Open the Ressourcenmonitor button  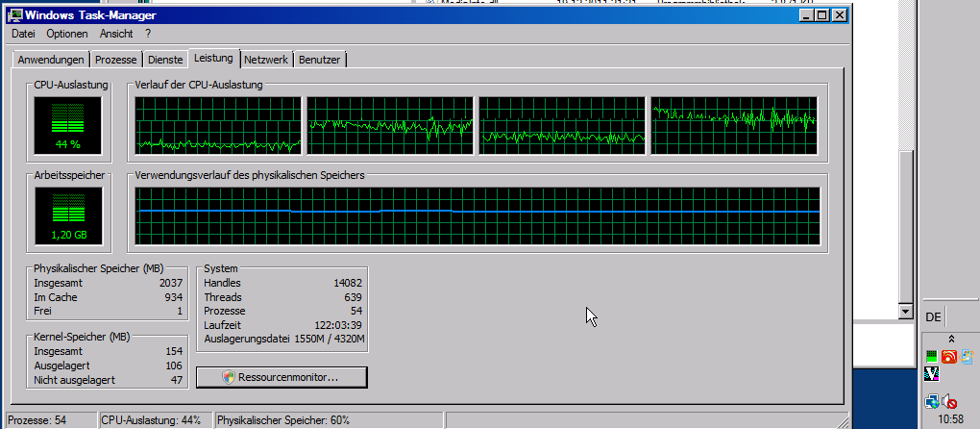282,377
